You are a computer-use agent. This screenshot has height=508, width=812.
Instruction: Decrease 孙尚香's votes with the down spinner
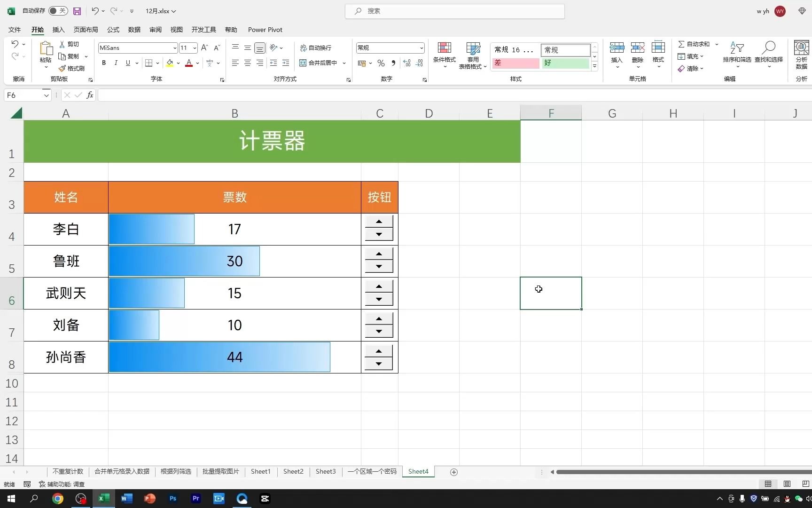[x=379, y=364]
